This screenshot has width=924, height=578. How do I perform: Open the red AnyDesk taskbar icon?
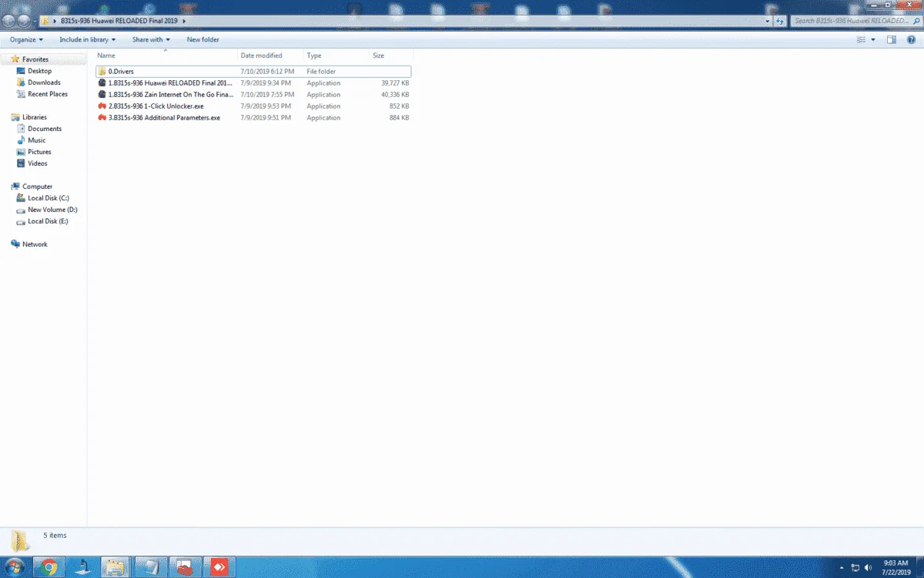(219, 567)
